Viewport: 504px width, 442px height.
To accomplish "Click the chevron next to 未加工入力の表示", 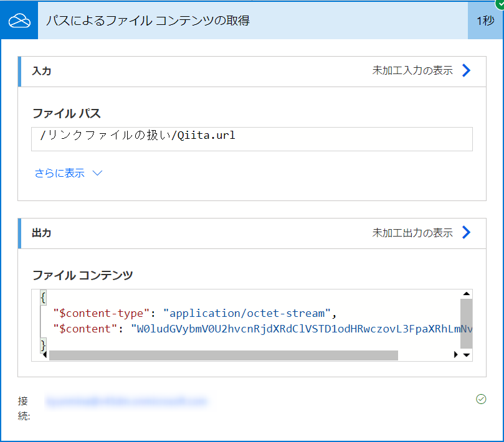I will pyautogui.click(x=466, y=70).
